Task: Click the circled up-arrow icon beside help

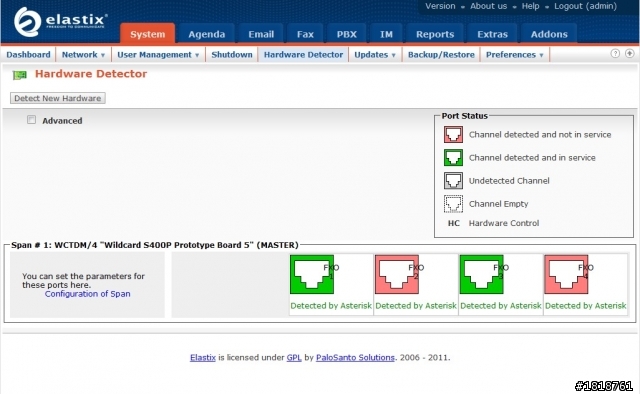Action: [x=630, y=53]
